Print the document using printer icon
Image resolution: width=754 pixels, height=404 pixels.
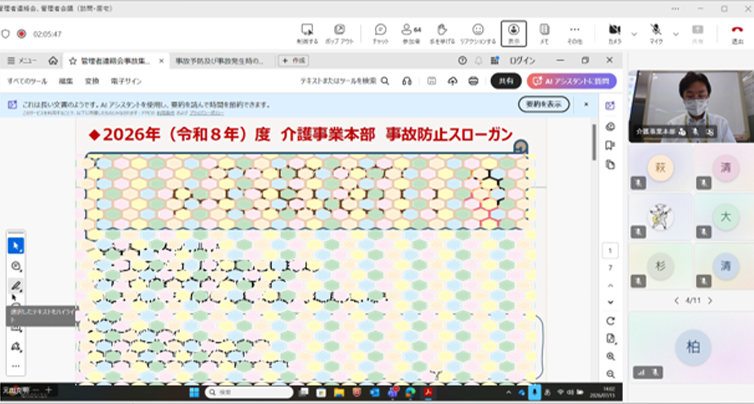point(474,81)
